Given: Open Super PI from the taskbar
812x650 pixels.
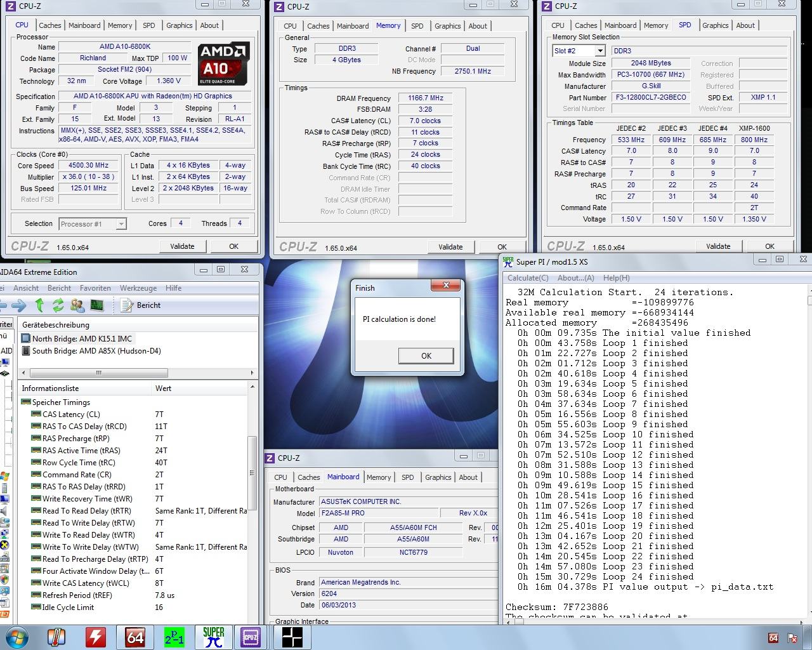Looking at the screenshot, I should coord(213,637).
